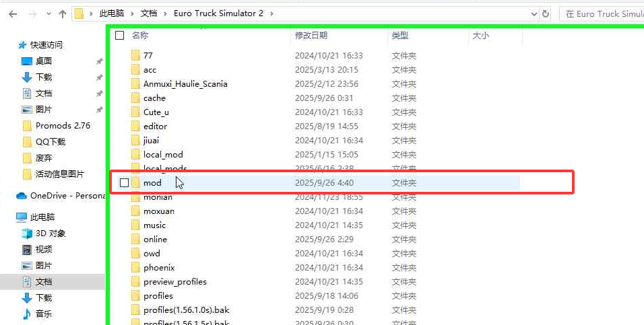The height and width of the screenshot is (325, 644).
Task: Select the 77 folder icon
Action: click(x=135, y=55)
